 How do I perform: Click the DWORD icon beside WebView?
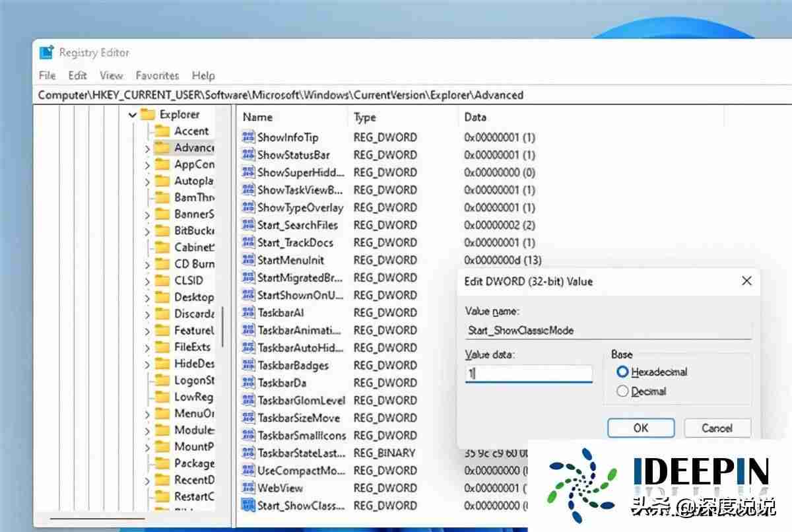click(x=248, y=488)
